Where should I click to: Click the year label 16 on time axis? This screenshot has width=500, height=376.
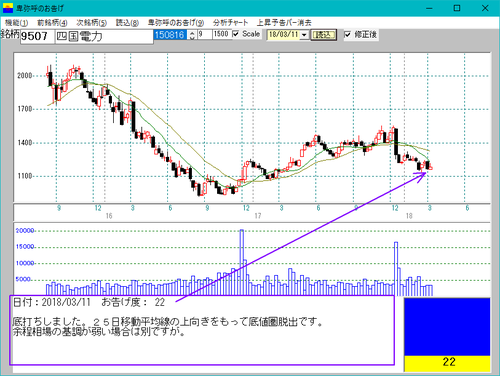click(109, 216)
